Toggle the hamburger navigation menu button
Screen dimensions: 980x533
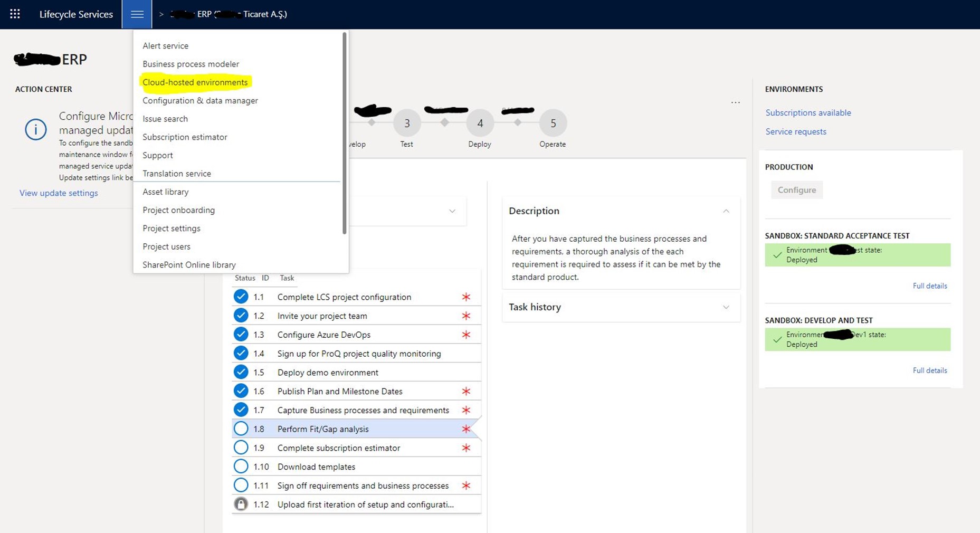[137, 14]
